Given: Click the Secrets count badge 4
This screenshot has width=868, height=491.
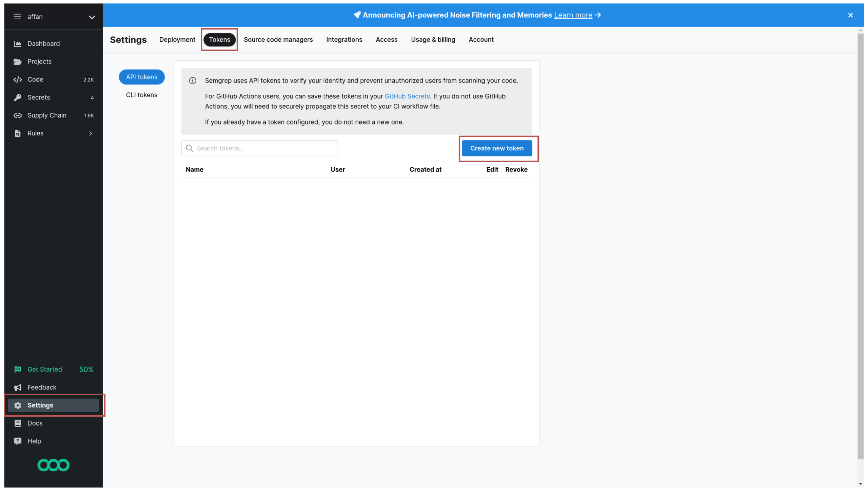Looking at the screenshot, I should tap(92, 98).
